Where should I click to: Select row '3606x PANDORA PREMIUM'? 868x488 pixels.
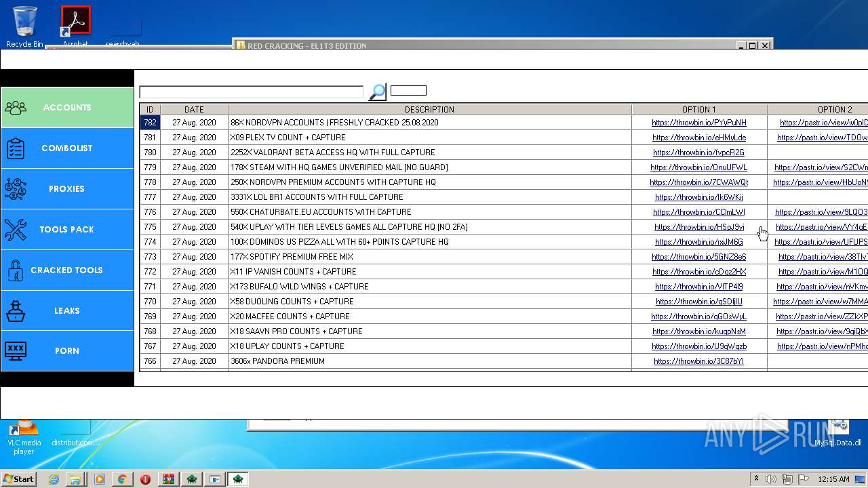click(x=430, y=361)
